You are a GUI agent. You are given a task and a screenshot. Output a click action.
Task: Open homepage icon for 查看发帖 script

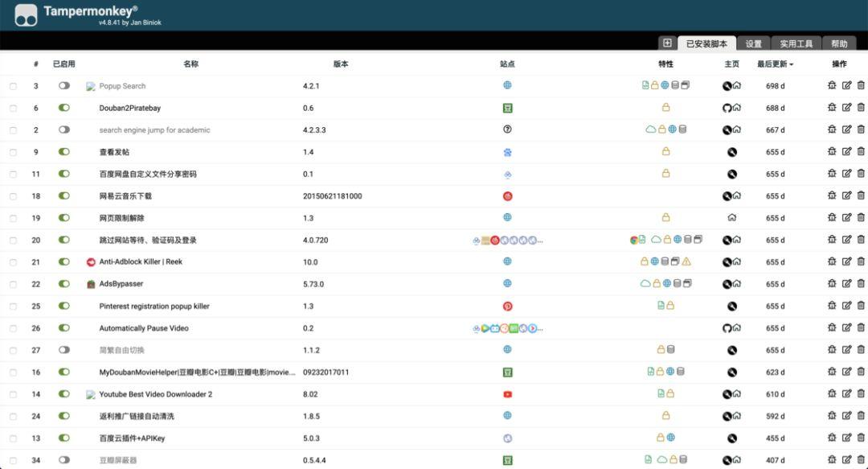click(x=732, y=152)
